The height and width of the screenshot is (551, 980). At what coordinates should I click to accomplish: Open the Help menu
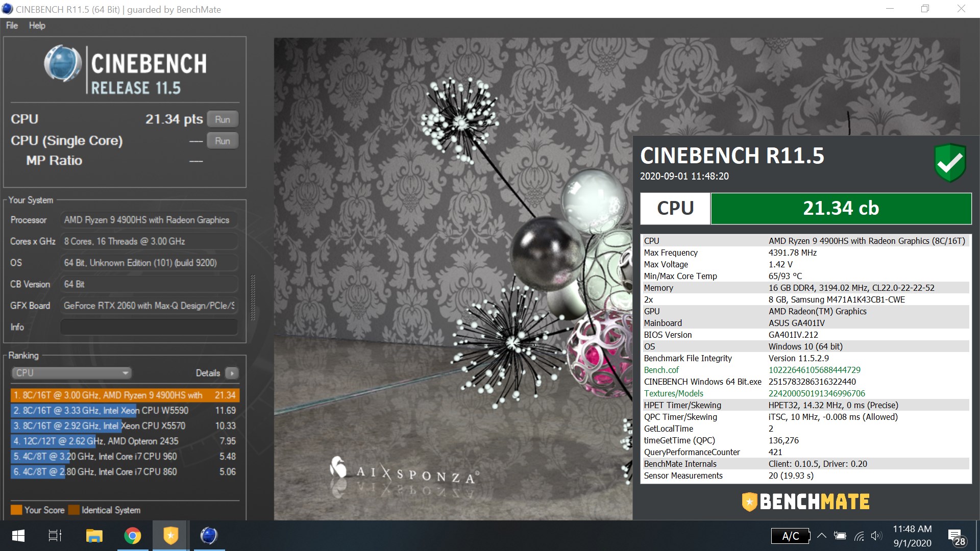(x=37, y=26)
